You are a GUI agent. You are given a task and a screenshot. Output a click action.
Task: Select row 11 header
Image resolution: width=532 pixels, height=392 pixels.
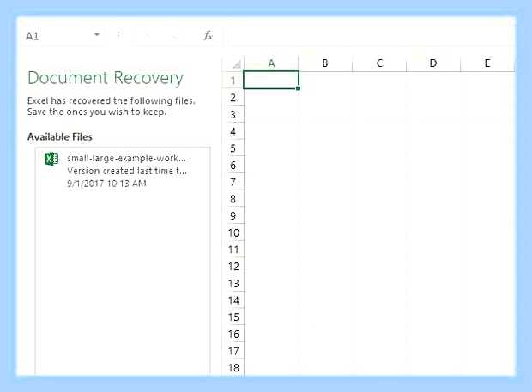233,250
